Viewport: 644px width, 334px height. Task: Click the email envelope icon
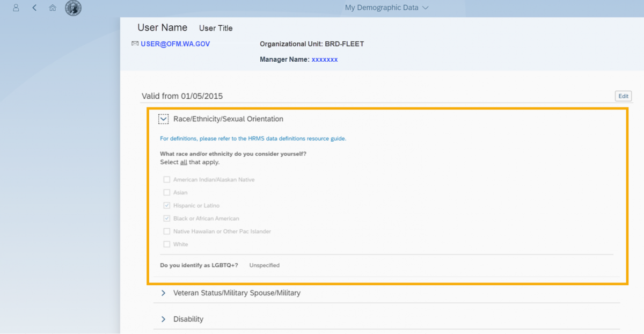[135, 43]
